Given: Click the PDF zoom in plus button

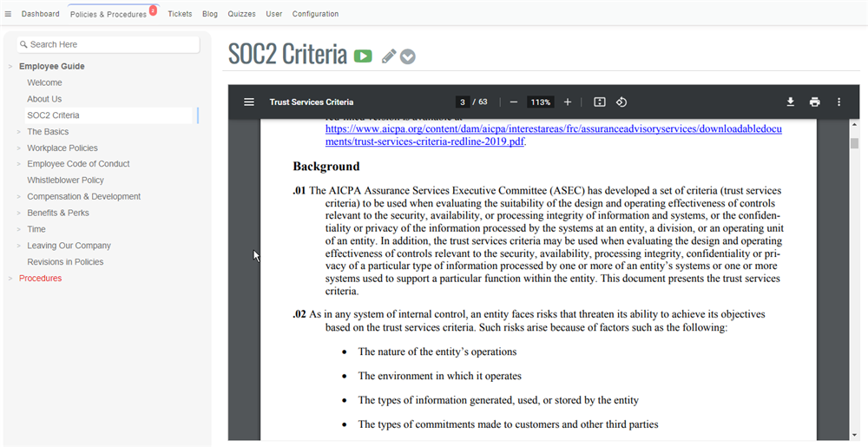Looking at the screenshot, I should tap(568, 102).
